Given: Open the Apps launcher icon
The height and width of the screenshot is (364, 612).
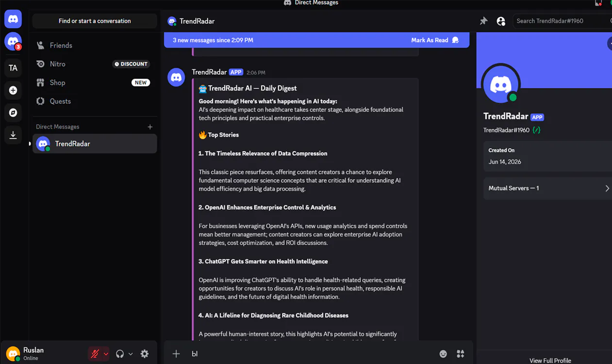Looking at the screenshot, I should pyautogui.click(x=461, y=354).
